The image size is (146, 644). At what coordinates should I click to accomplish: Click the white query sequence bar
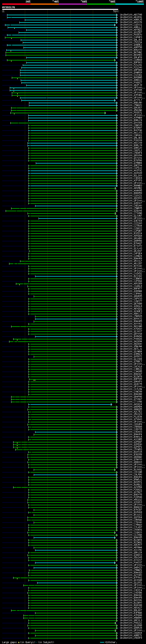[x=60, y=10]
